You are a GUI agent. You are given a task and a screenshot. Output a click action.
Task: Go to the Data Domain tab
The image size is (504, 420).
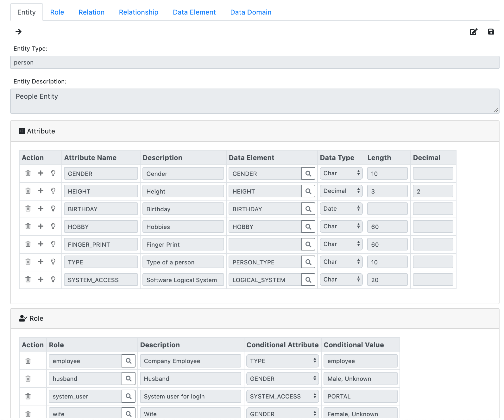point(250,12)
